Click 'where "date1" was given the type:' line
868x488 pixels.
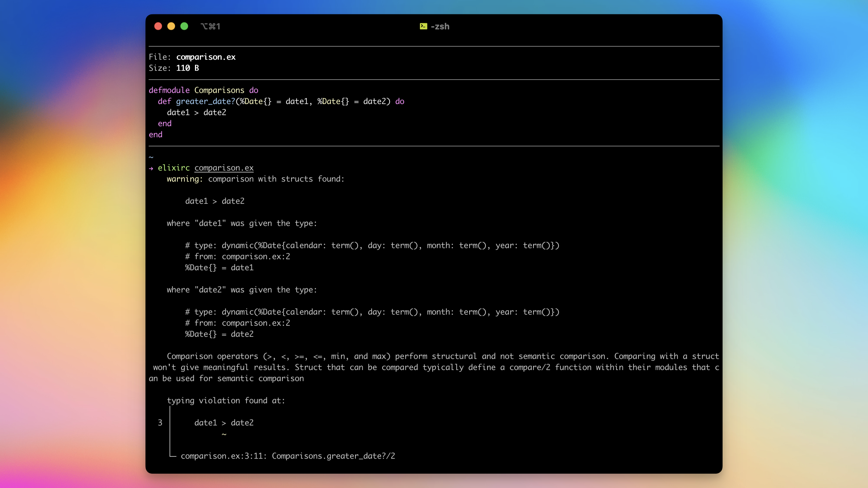coord(242,223)
